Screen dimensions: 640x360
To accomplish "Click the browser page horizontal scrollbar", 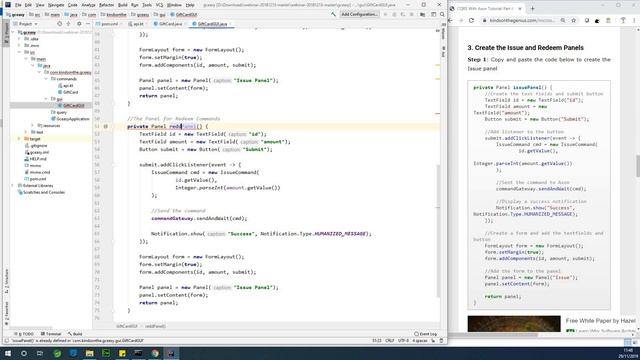I will tap(493, 335).
